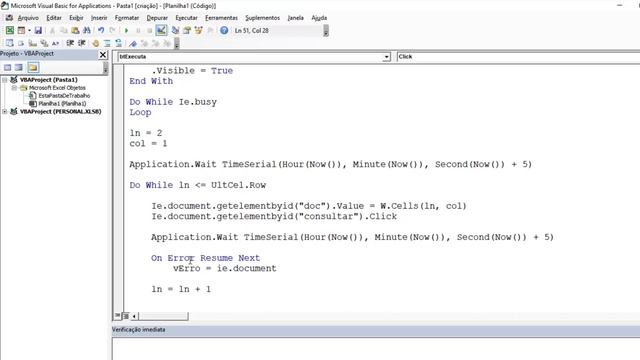Select EstaPastaDeTrabalho in the project tree
This screenshot has width=640, height=360.
pyautogui.click(x=64, y=96)
